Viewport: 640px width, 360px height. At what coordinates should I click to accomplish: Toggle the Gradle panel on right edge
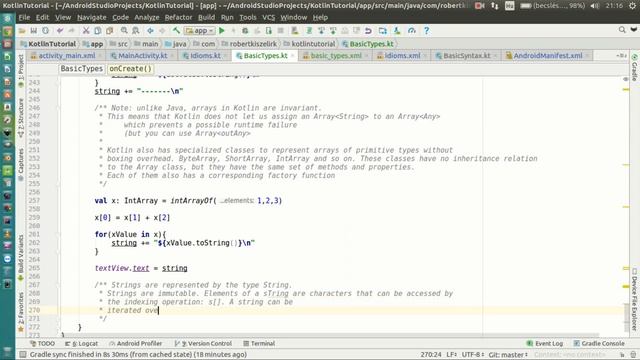point(635,67)
